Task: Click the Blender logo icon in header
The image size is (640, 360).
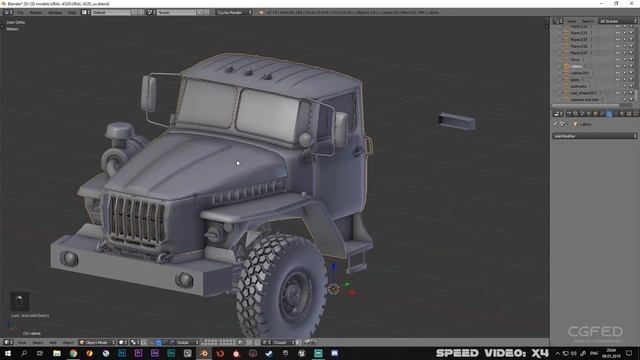Action: click(261, 12)
